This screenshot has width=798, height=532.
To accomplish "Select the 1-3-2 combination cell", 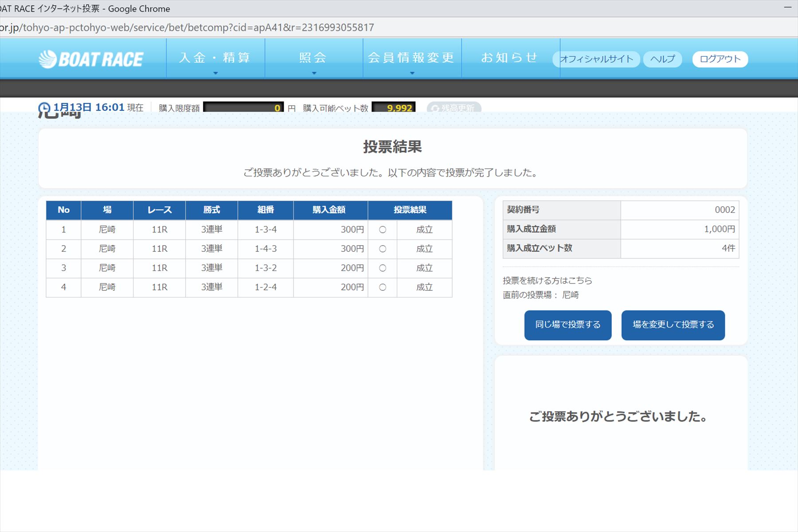I will point(266,268).
